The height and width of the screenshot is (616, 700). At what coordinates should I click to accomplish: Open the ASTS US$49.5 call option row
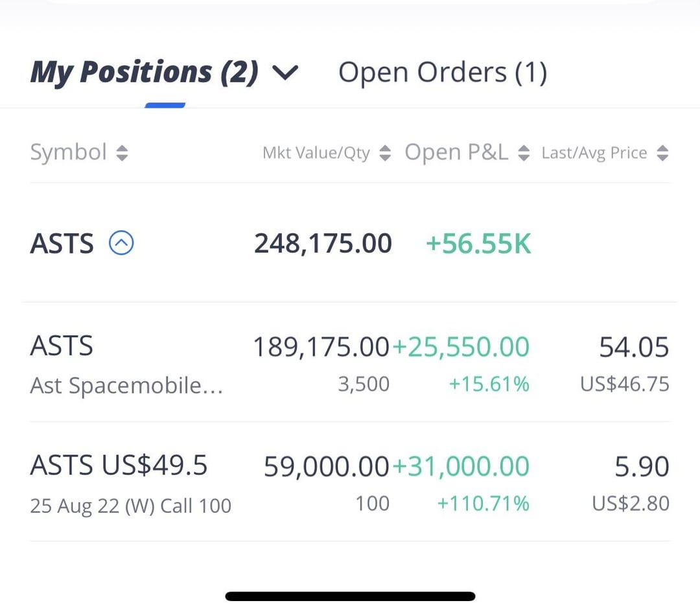[x=349, y=482]
